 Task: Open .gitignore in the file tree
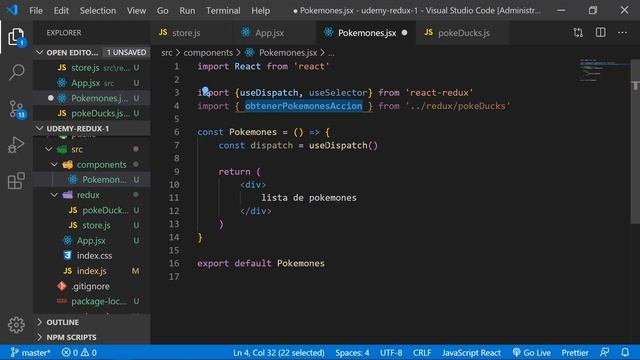92,286
